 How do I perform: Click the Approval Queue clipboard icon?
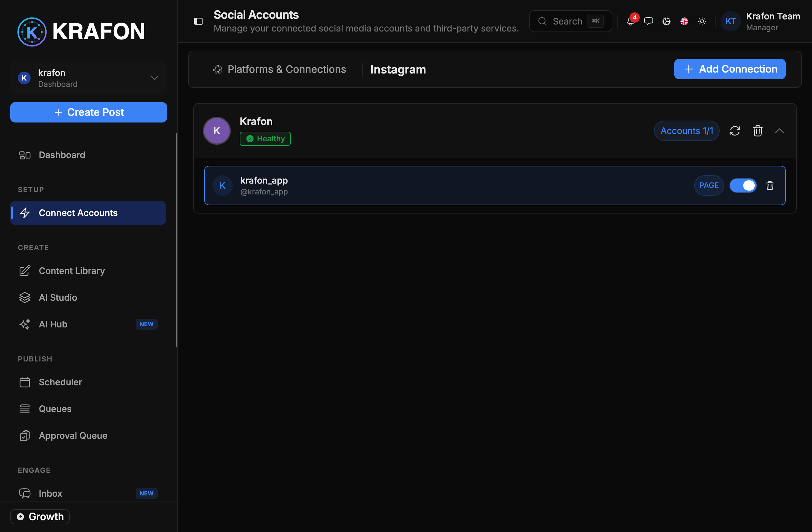click(x=25, y=436)
